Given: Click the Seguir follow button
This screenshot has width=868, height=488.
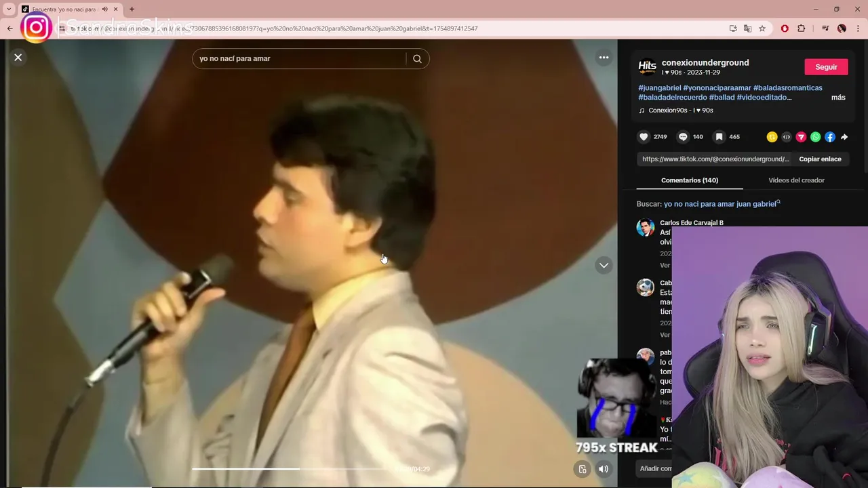Looking at the screenshot, I should (826, 67).
